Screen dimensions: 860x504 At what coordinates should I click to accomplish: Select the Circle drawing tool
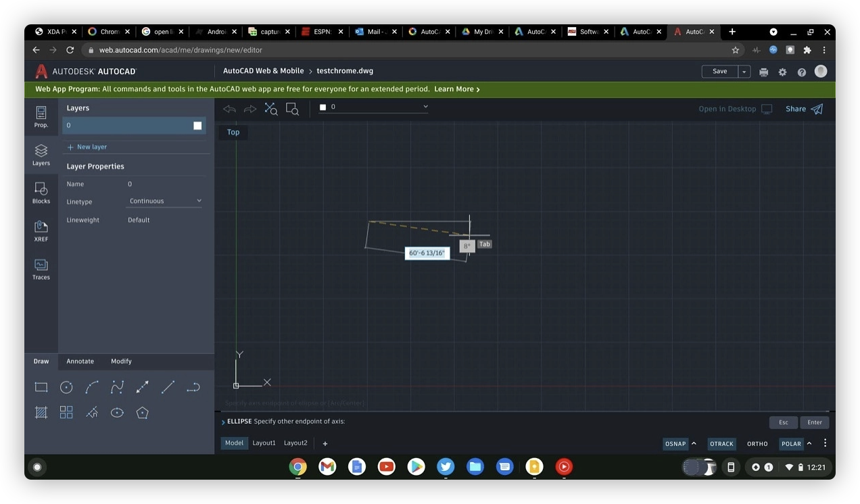pos(66,386)
